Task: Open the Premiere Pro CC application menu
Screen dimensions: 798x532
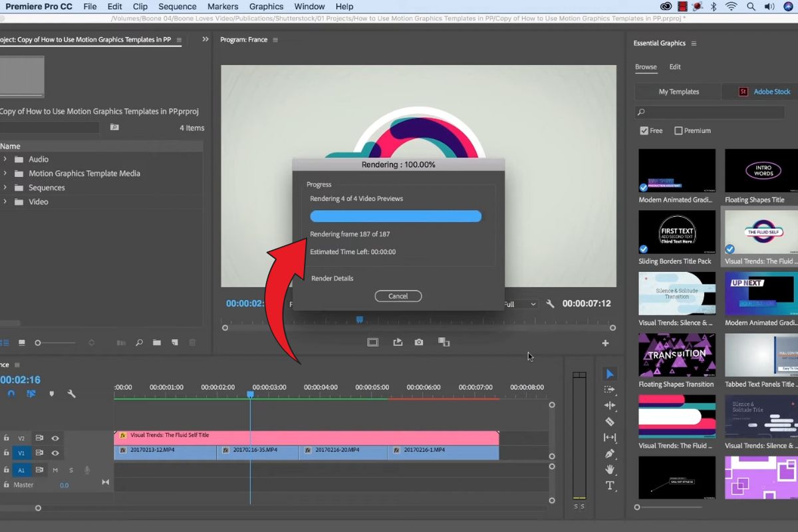Action: click(40, 7)
